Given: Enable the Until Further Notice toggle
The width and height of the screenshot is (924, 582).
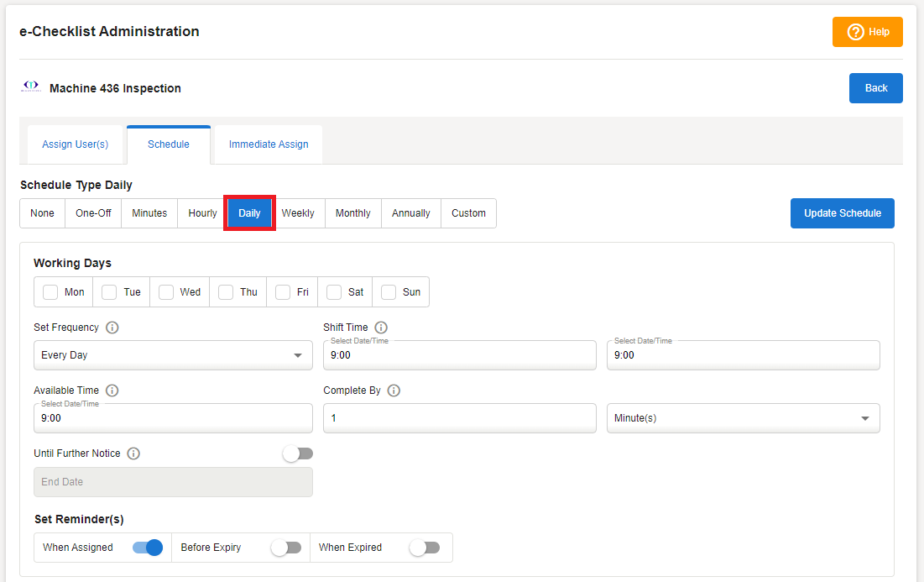Looking at the screenshot, I should tap(298, 454).
